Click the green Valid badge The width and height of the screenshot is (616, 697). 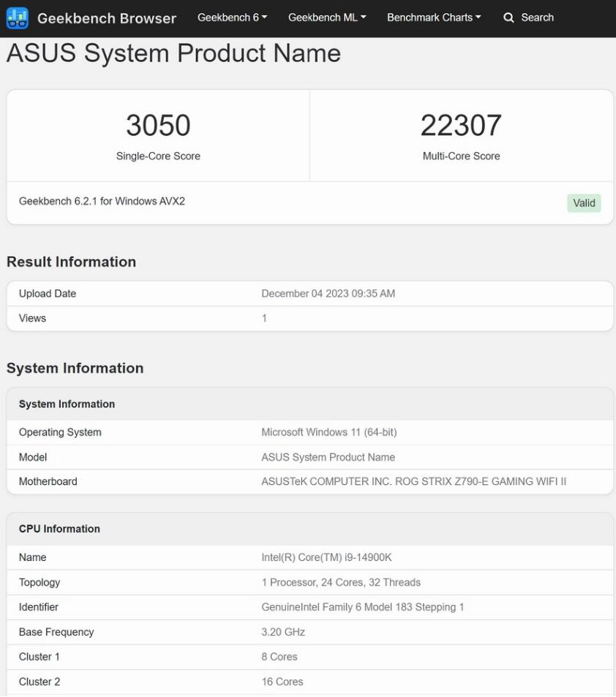(584, 203)
